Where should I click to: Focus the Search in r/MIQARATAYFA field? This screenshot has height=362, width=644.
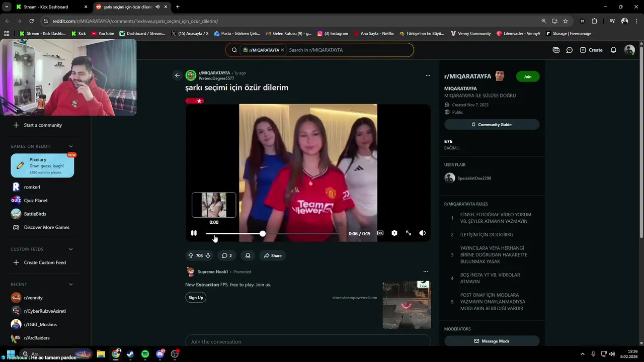click(x=348, y=50)
